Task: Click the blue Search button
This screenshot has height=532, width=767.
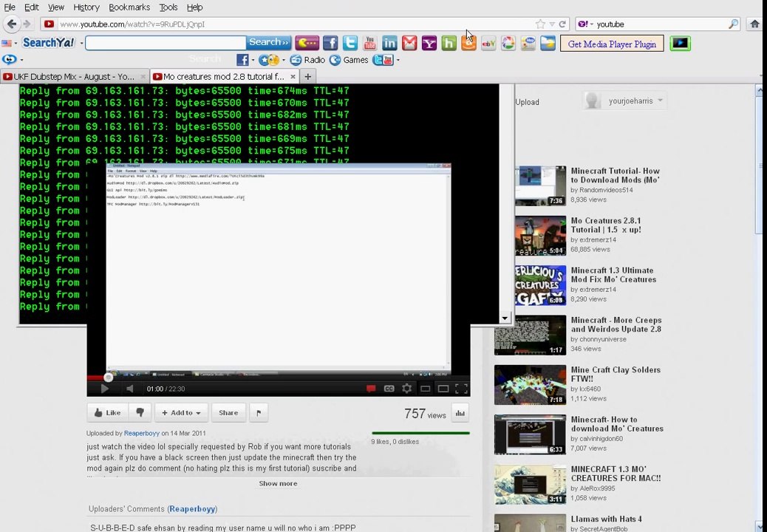Action: [268, 43]
